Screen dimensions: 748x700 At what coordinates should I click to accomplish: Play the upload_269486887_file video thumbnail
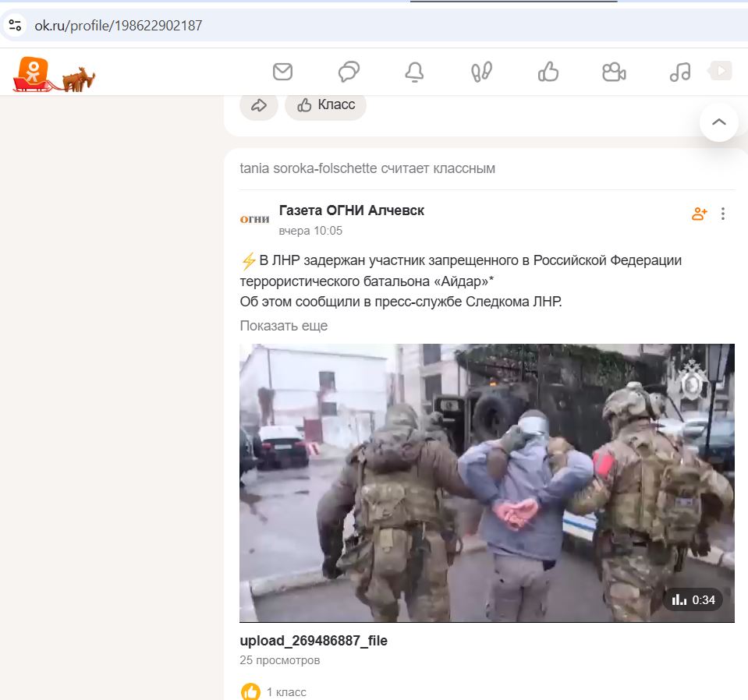487,483
